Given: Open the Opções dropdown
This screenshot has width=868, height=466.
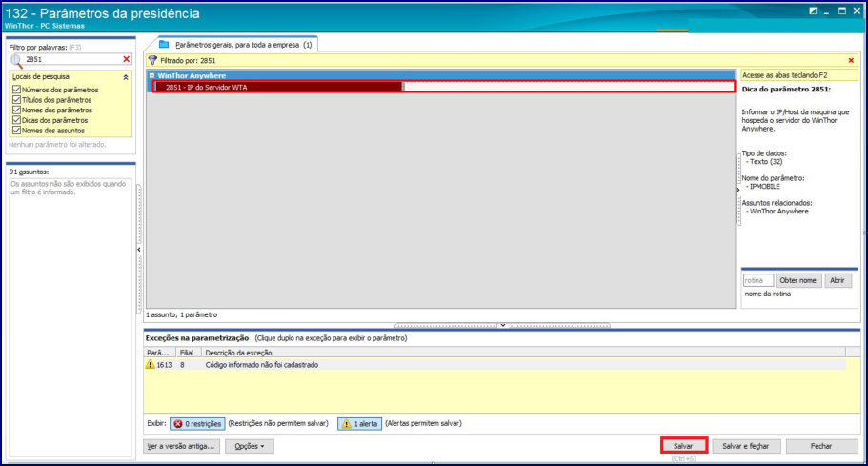Looking at the screenshot, I should tap(249, 446).
